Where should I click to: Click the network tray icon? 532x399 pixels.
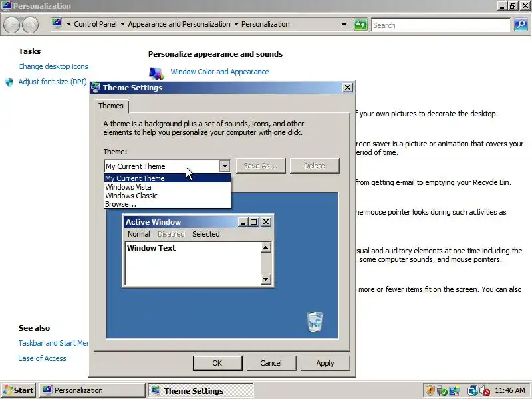pos(473,390)
